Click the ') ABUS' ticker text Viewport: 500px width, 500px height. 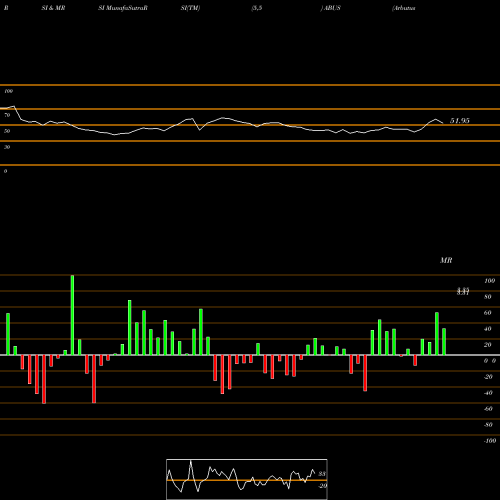(330, 8)
